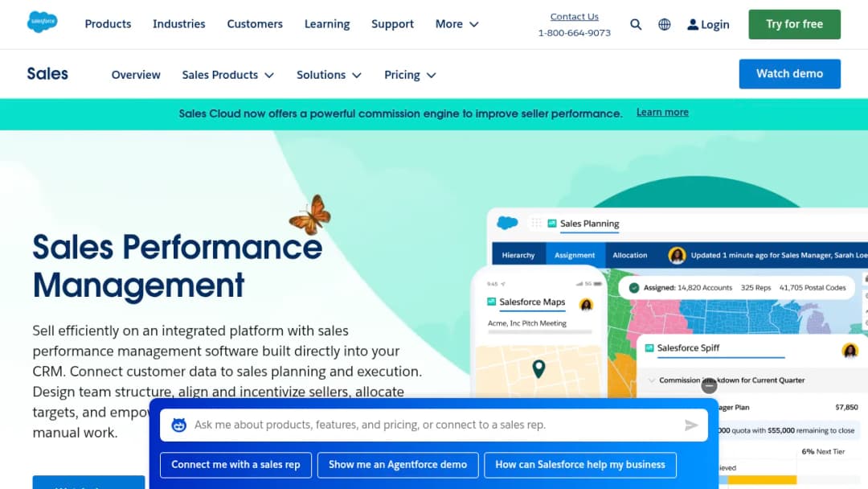
Task: Open the search magnifier icon
Action: pyautogui.click(x=636, y=24)
